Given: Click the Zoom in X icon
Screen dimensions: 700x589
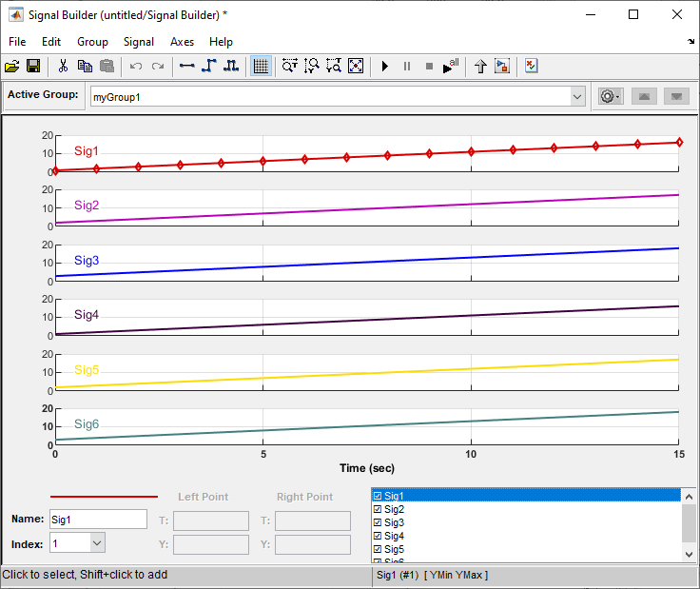Looking at the screenshot, I should pos(289,67).
